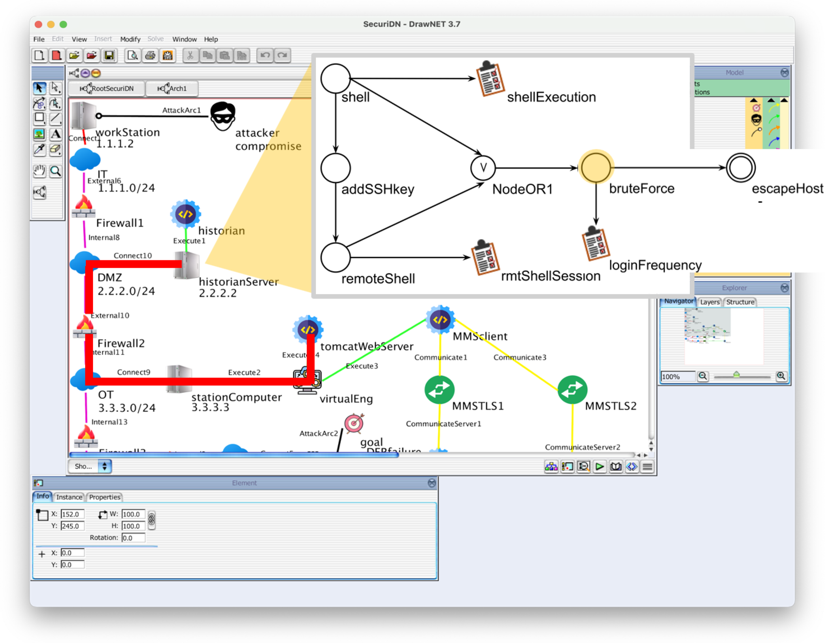Open the Modify menu

pyautogui.click(x=130, y=39)
